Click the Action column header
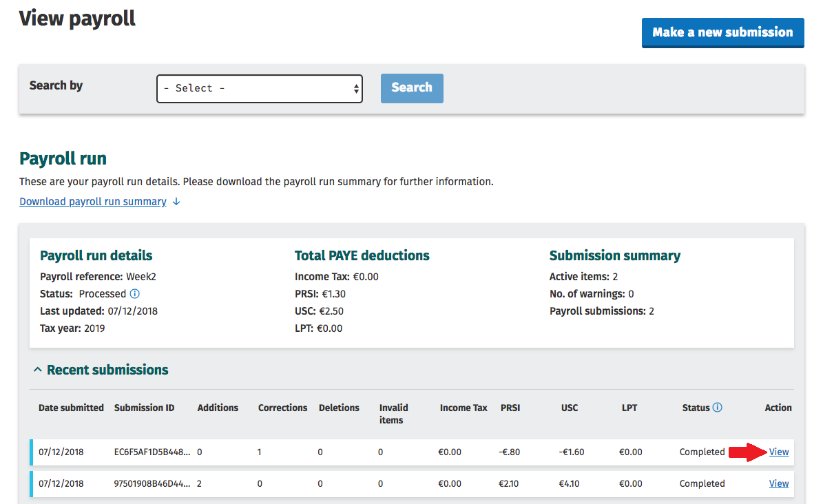The width and height of the screenshot is (823, 504). point(778,408)
